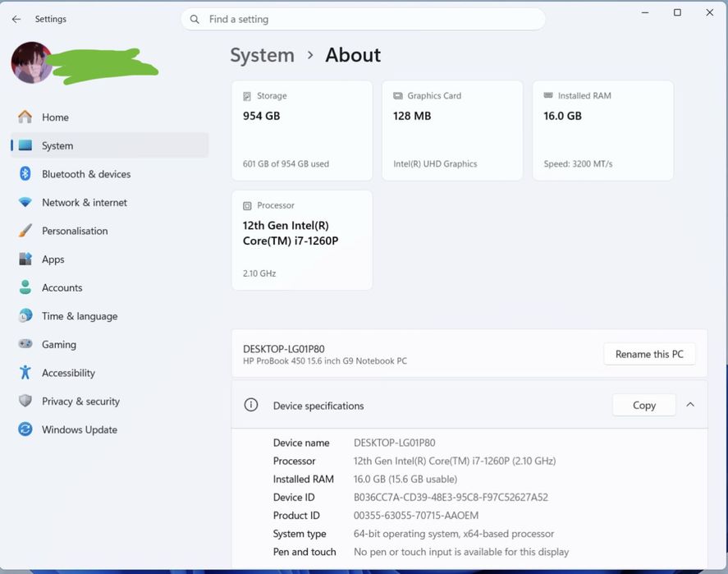Click the Time & language globe icon
The height and width of the screenshot is (574, 728).
click(25, 315)
